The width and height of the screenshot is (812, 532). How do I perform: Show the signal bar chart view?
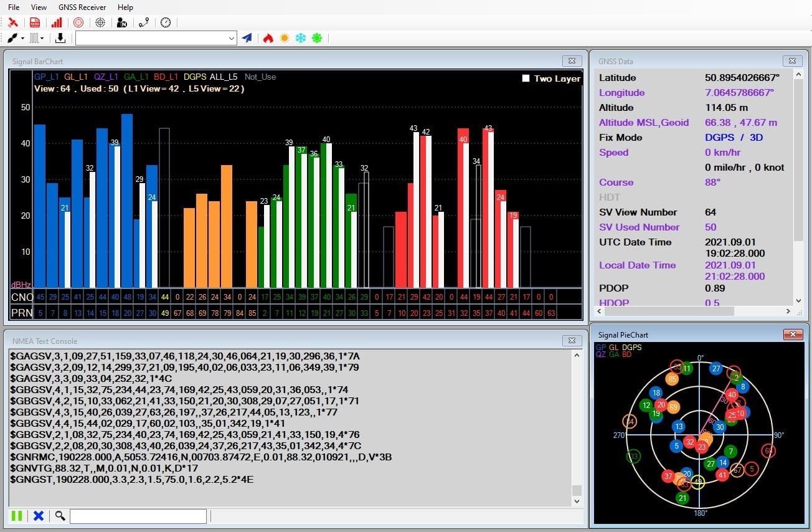pos(56,22)
